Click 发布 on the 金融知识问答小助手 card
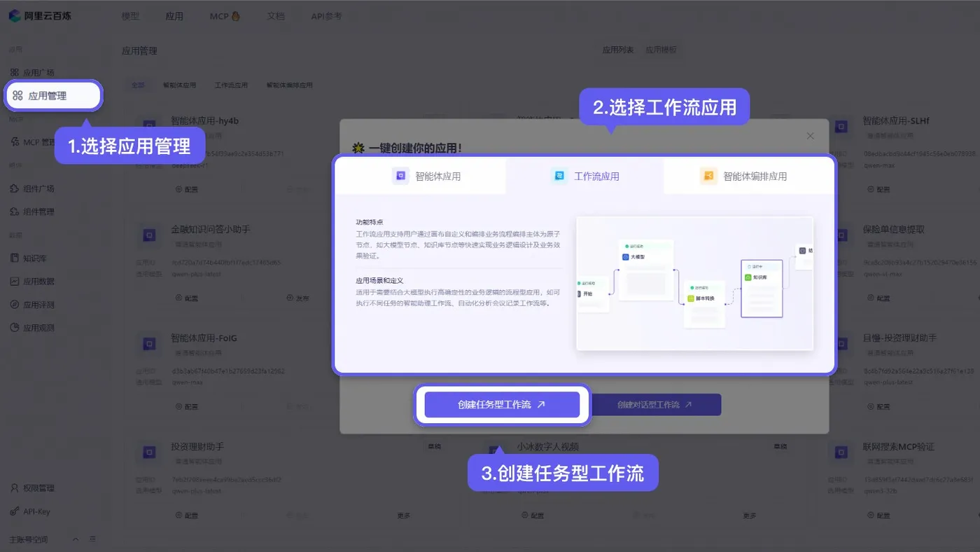This screenshot has width=980, height=552. [x=298, y=298]
